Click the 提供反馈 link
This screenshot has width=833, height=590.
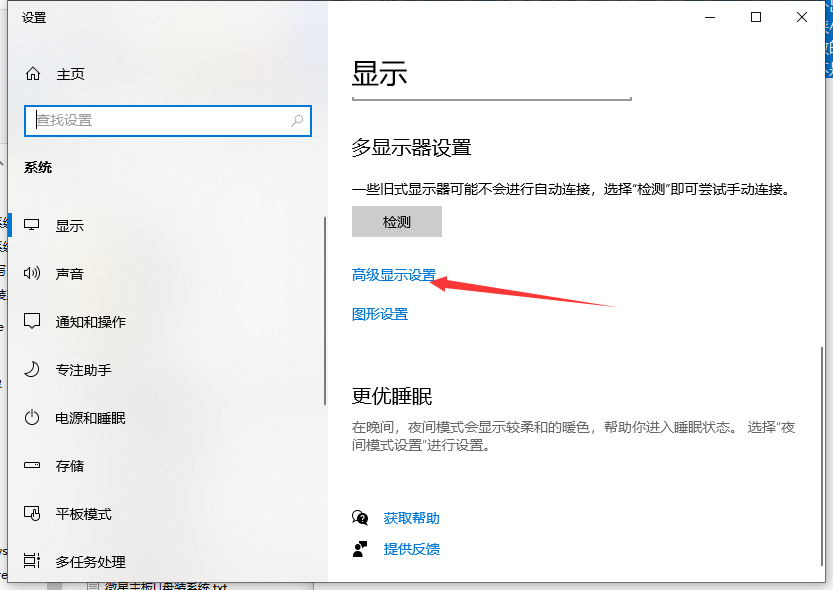(411, 549)
